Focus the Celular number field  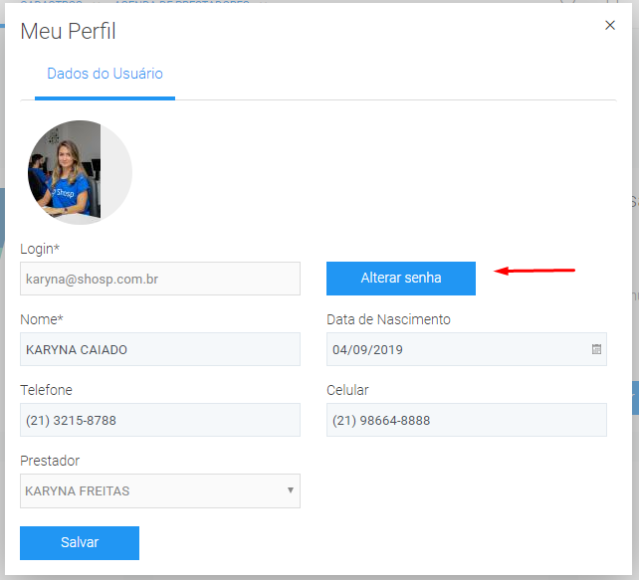(x=466, y=420)
